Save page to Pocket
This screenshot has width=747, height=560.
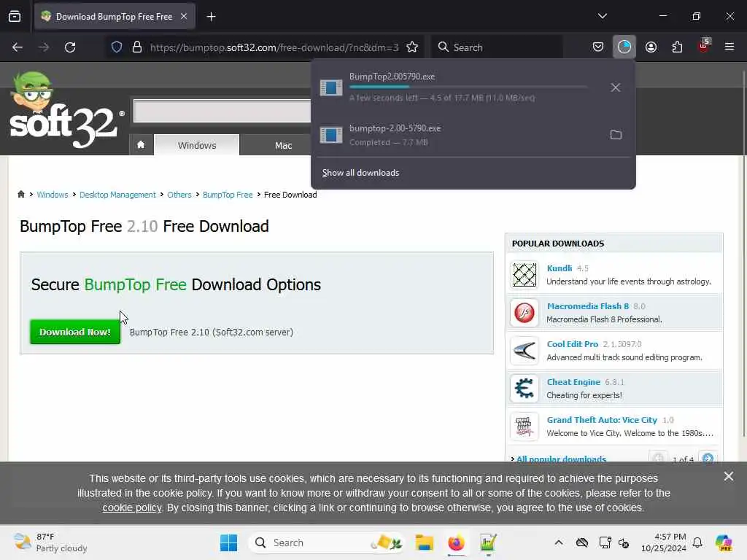(598, 47)
